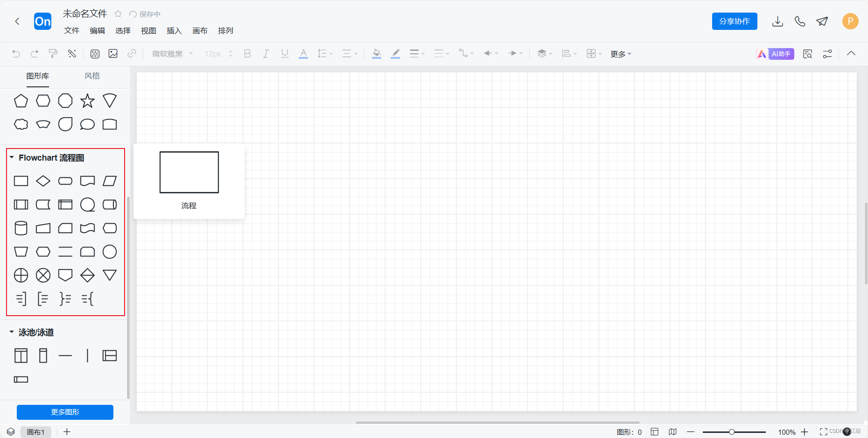Click the 分享协作 button
Image resolution: width=868 pixels, height=438 pixels.
point(735,21)
